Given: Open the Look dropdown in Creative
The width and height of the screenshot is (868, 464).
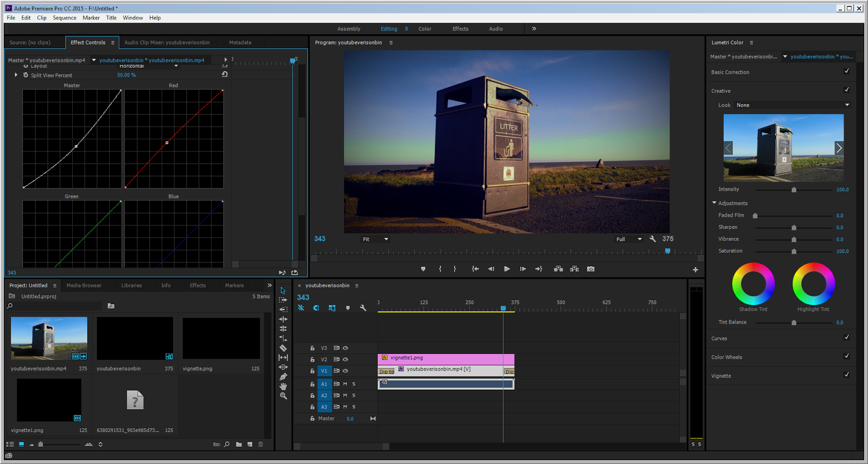Looking at the screenshot, I should click(x=792, y=105).
